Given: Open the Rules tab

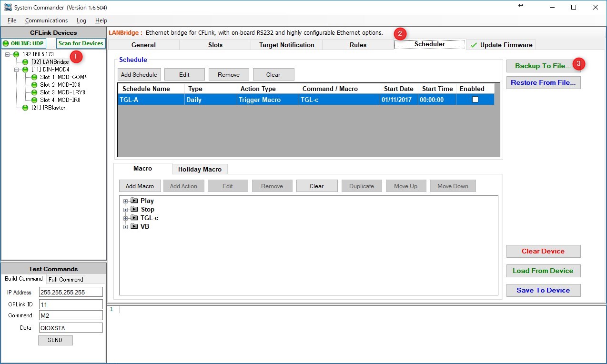Looking at the screenshot, I should coord(358,45).
